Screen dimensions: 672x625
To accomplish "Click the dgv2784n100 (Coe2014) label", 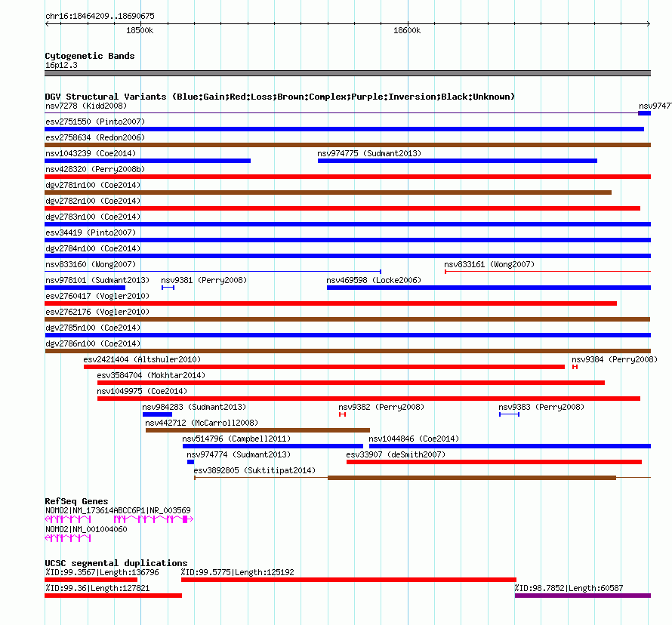I will (x=93, y=248).
